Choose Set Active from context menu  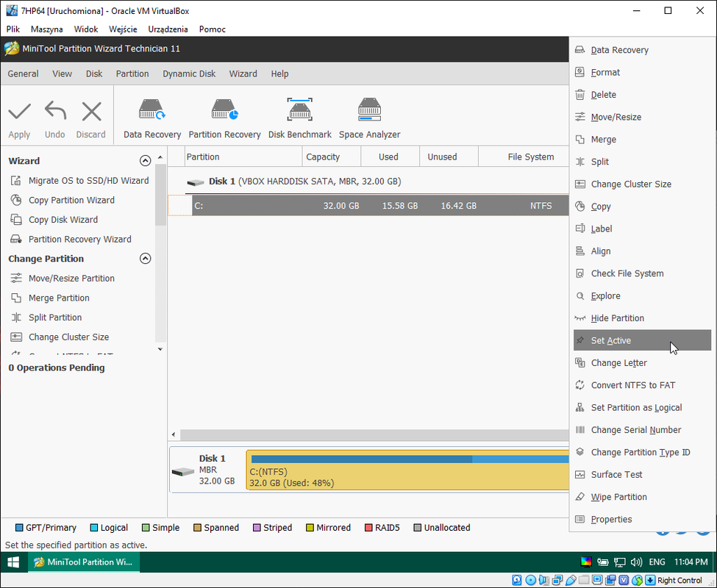642,340
